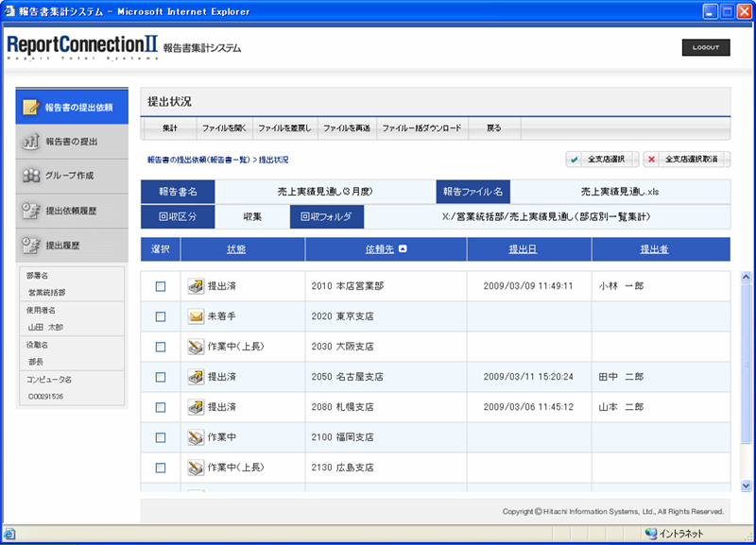This screenshot has height=545, width=756.
Task: Click the green check icon on 全支店選択
Action: pyautogui.click(x=575, y=160)
